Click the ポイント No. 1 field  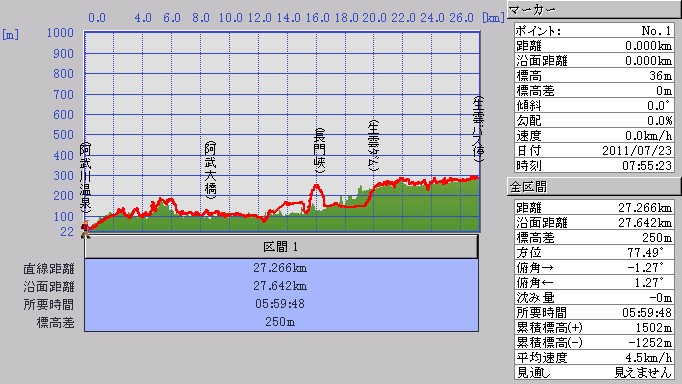point(594,30)
